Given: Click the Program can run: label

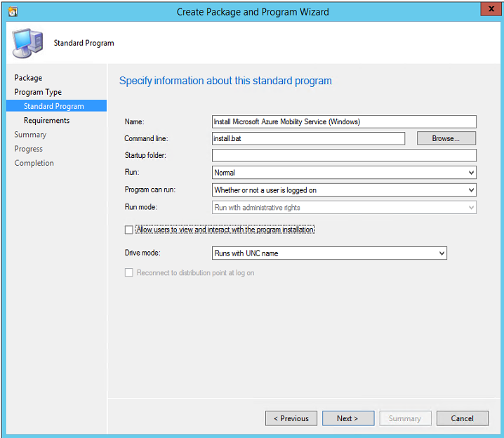Looking at the screenshot, I should [x=150, y=190].
